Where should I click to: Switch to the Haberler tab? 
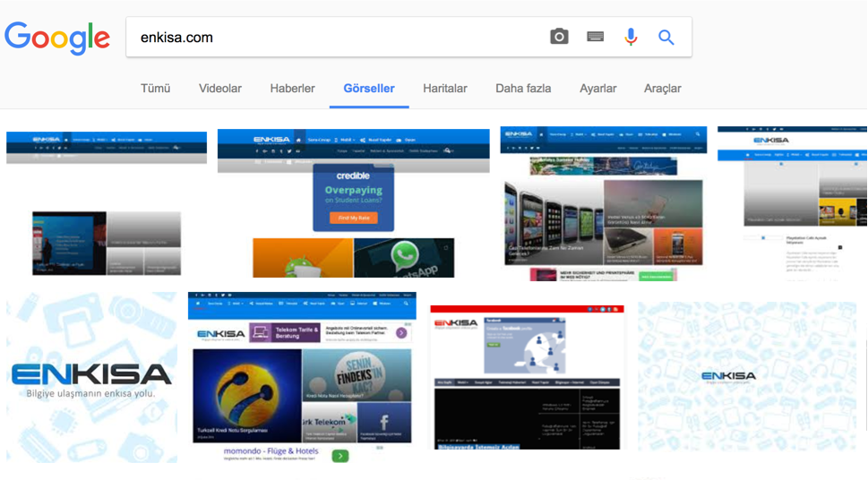[292, 89]
